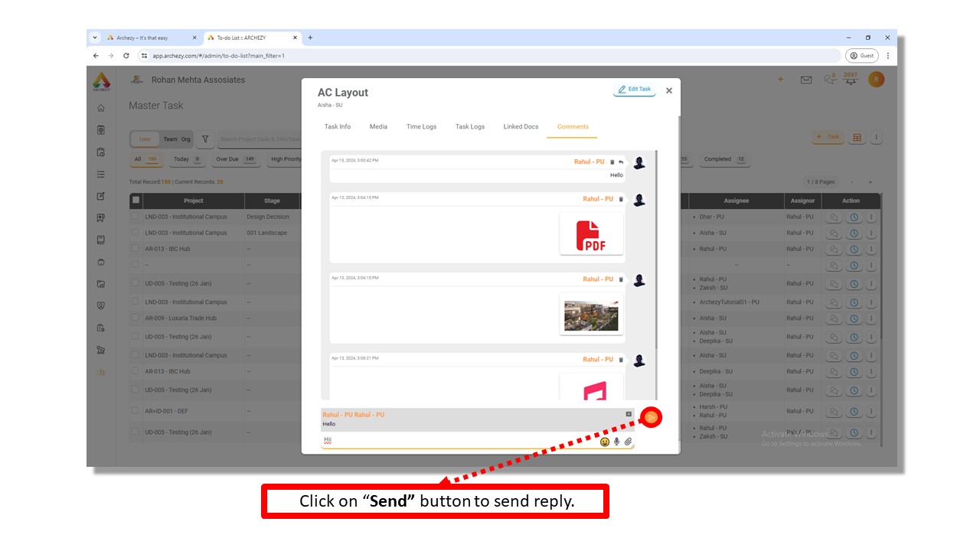Open the more options menu beside table view

coord(876,138)
